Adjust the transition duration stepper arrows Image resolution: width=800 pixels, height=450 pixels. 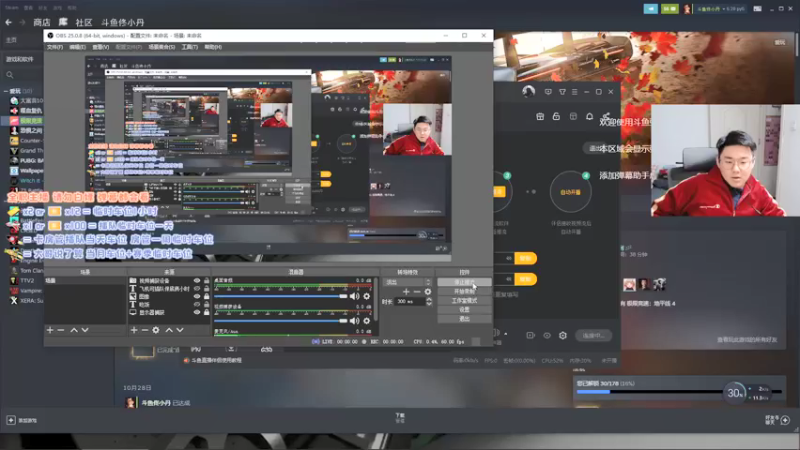(429, 302)
